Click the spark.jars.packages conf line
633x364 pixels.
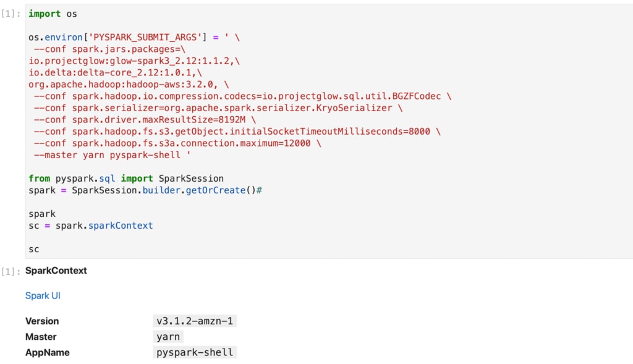click(x=109, y=49)
